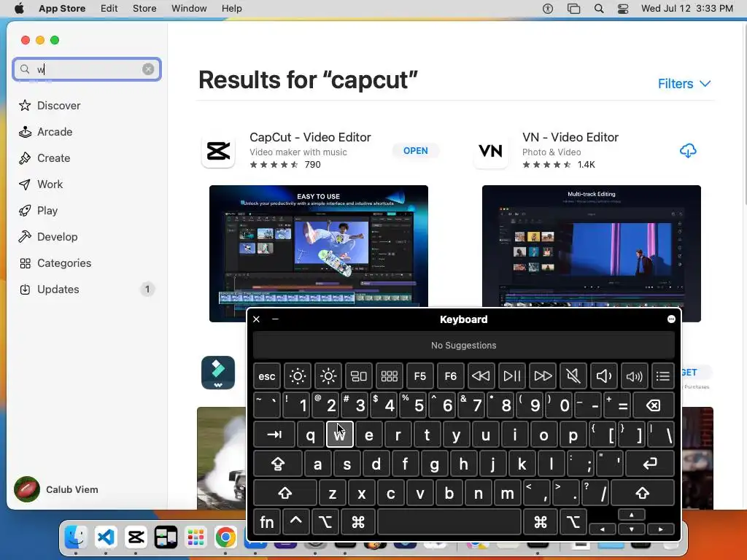Open the Edit menu
The image size is (747, 560).
[x=109, y=8]
